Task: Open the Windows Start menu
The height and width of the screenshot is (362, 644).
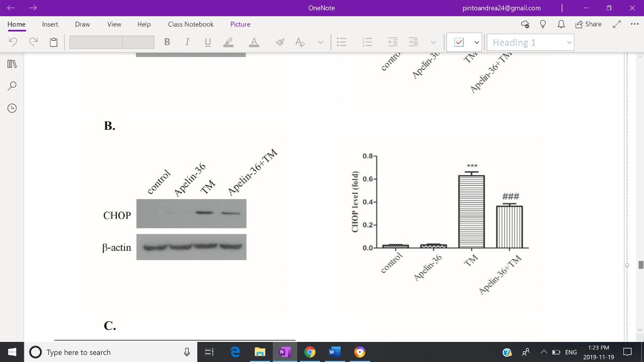Action: pos(12,352)
